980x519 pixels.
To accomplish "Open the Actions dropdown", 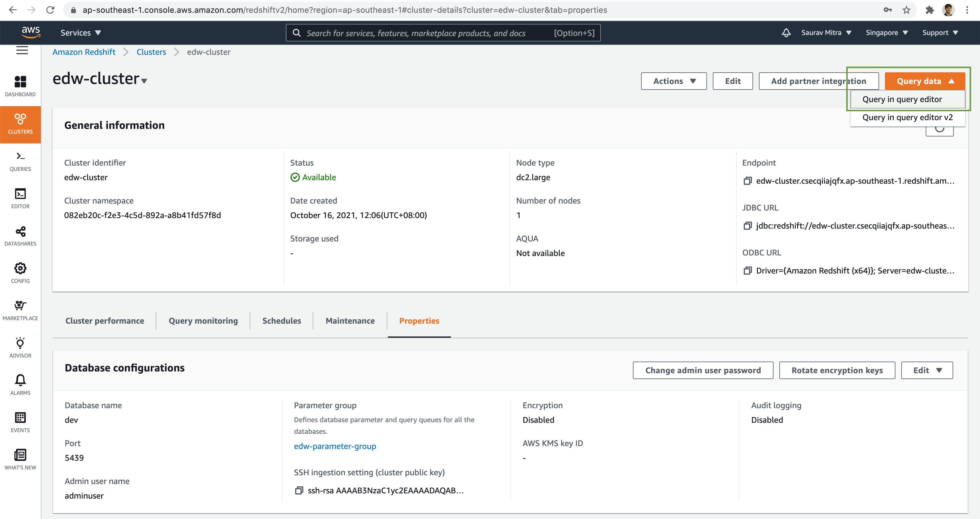I will click(674, 81).
